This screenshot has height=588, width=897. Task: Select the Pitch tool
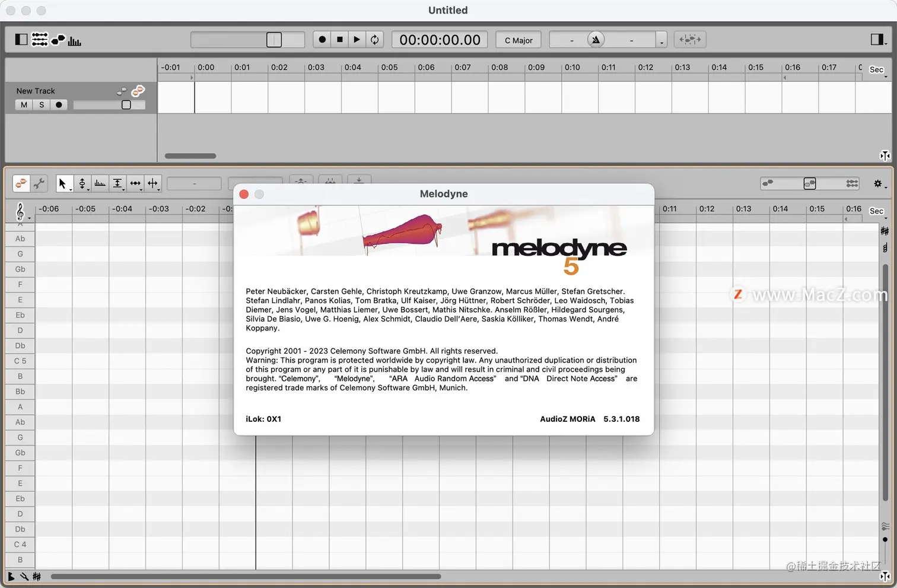click(x=82, y=184)
